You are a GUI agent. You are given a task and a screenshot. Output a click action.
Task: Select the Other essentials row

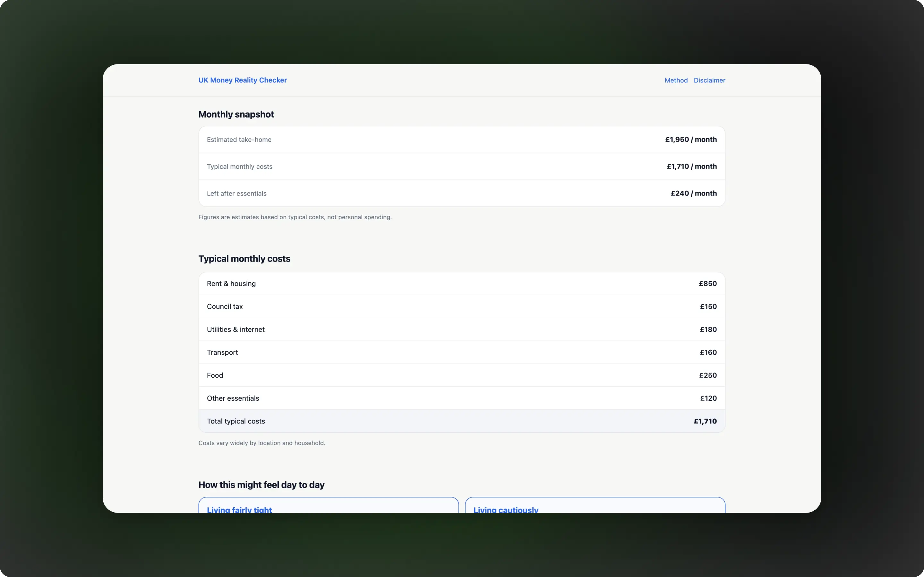click(x=461, y=398)
